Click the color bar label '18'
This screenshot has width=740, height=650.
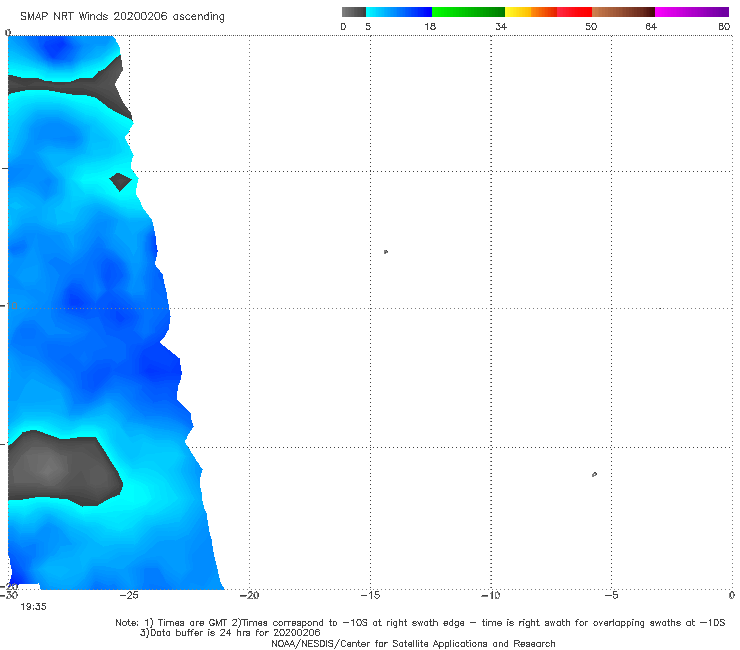coord(429,26)
